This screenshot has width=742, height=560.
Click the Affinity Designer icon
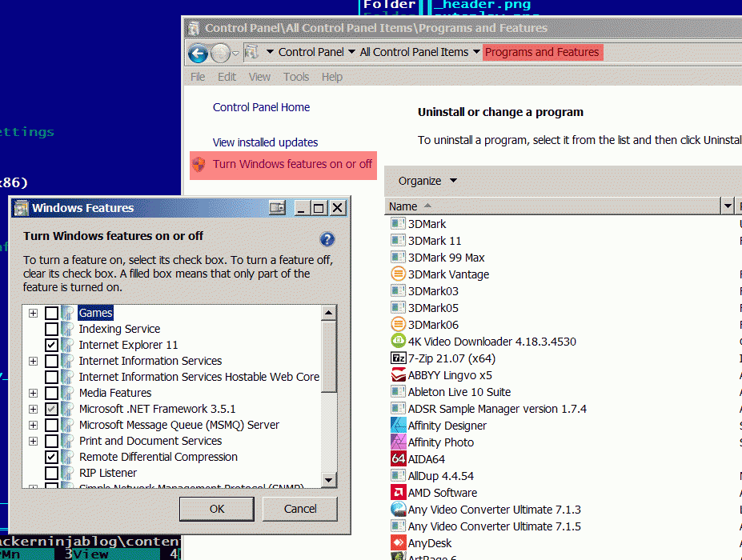click(x=398, y=426)
